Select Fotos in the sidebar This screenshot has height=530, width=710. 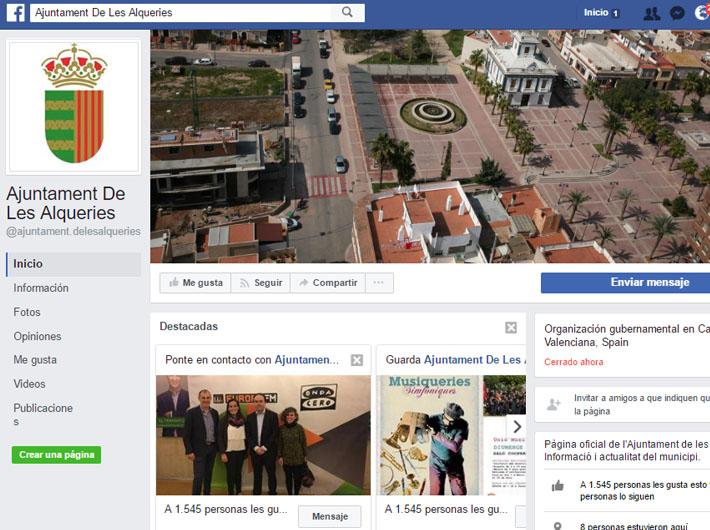click(27, 312)
